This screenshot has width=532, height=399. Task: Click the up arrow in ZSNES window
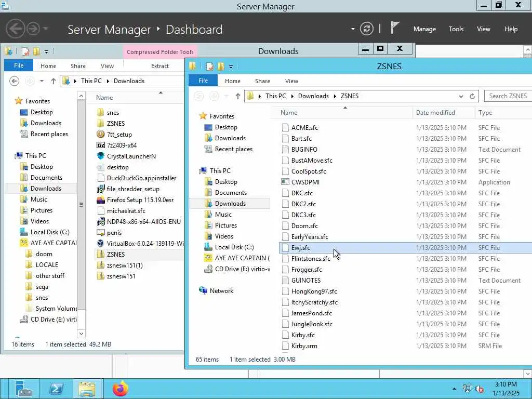click(238, 96)
